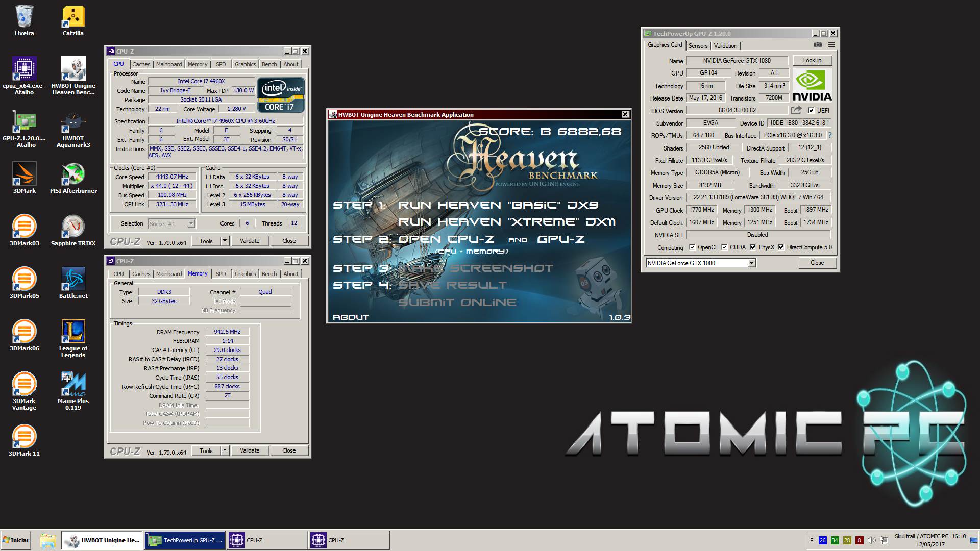This screenshot has width=980, height=551.
Task: Toggle the OpenCL checkbox
Action: [x=692, y=247]
